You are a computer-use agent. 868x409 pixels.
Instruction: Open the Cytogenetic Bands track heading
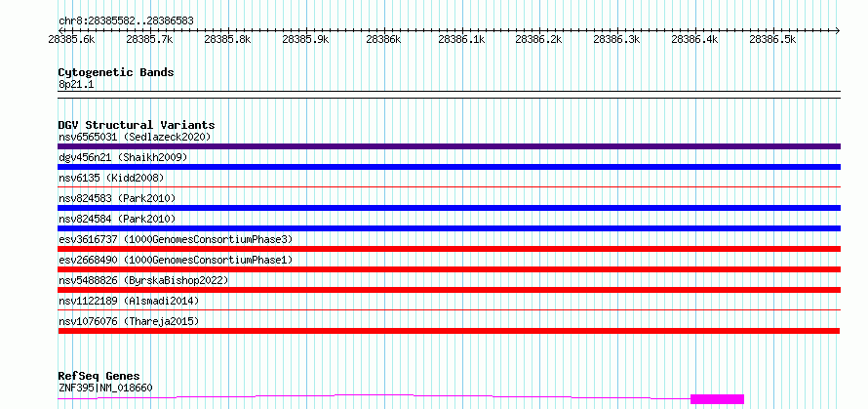(116, 72)
